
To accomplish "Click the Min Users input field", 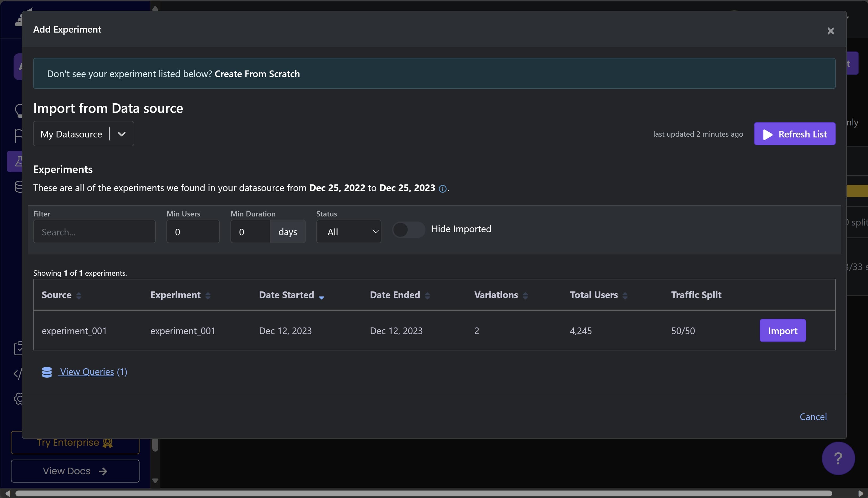I will [193, 232].
